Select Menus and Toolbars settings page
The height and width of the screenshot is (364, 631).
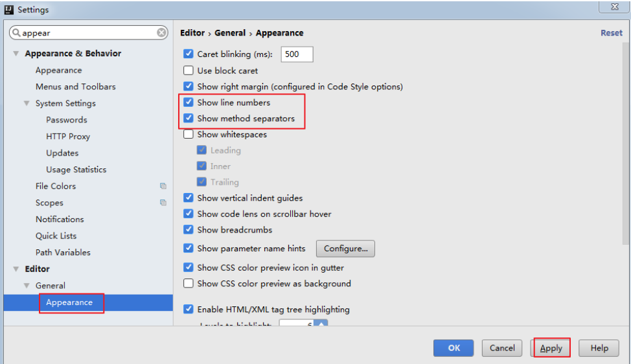click(75, 87)
